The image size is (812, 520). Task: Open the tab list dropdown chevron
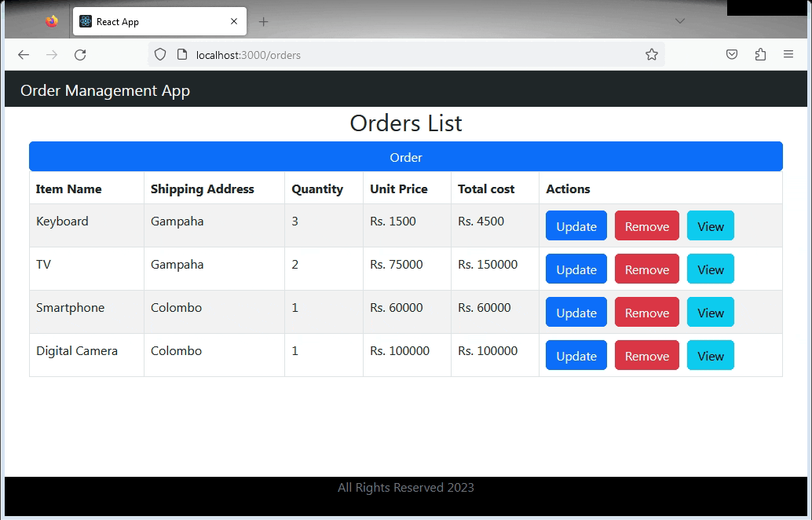[x=680, y=21]
